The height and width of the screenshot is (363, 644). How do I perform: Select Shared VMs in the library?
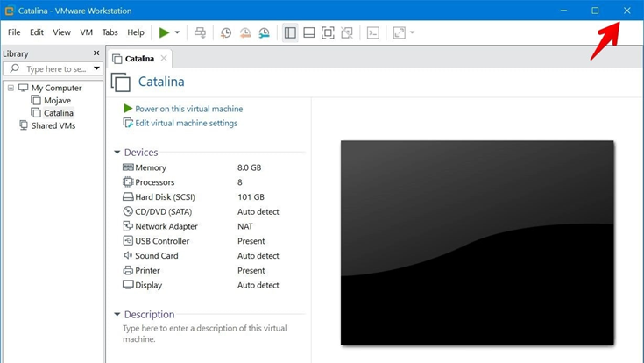[53, 125]
